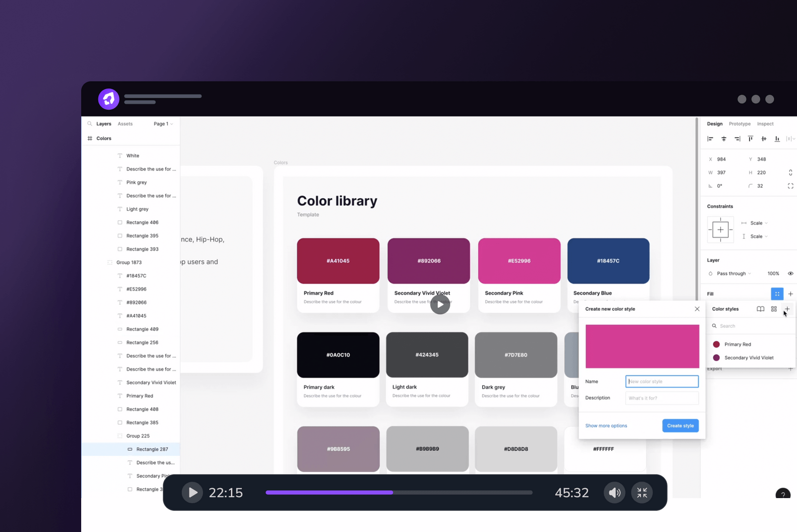This screenshot has height=532, width=797.
Task: Click the align top icon
Action: click(750, 139)
